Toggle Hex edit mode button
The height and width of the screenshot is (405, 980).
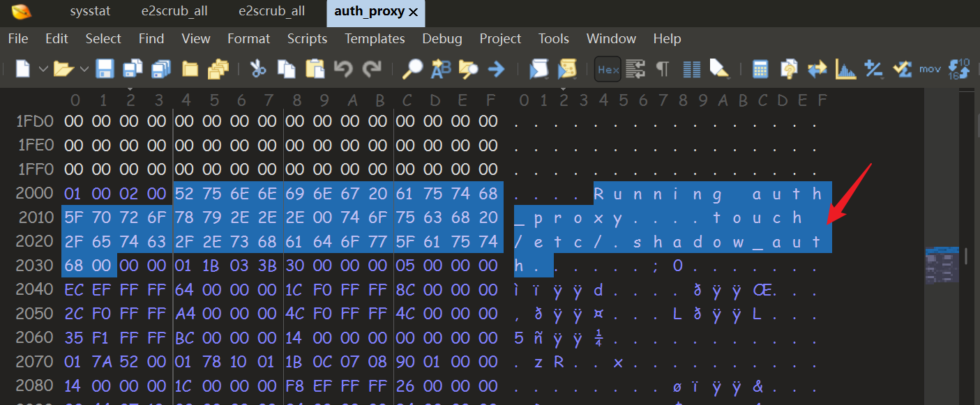pos(608,69)
